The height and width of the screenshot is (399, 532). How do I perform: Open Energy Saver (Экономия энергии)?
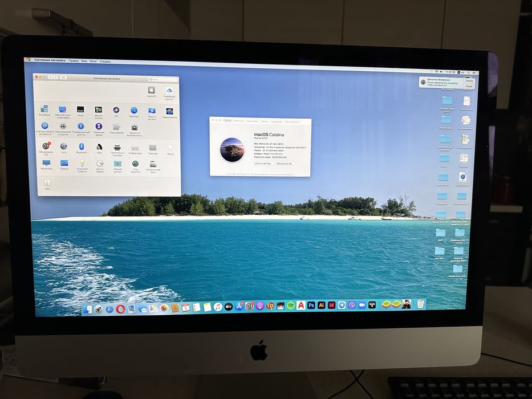point(82,165)
